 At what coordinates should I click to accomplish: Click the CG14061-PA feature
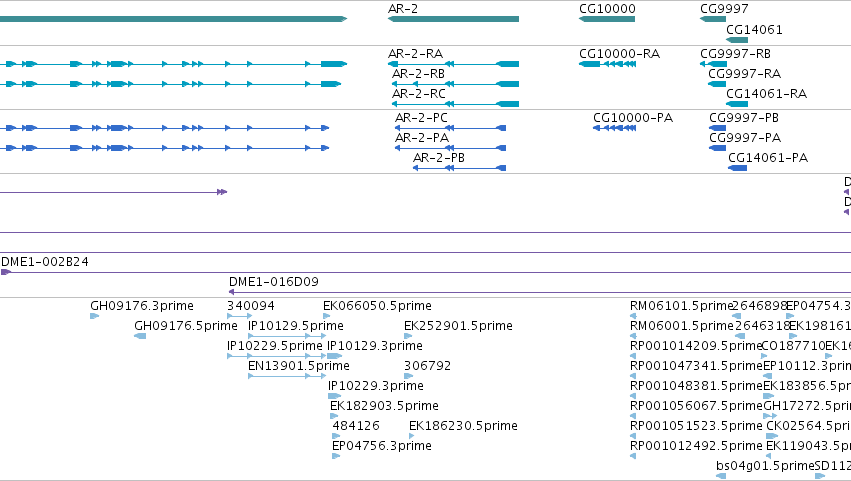point(737,168)
